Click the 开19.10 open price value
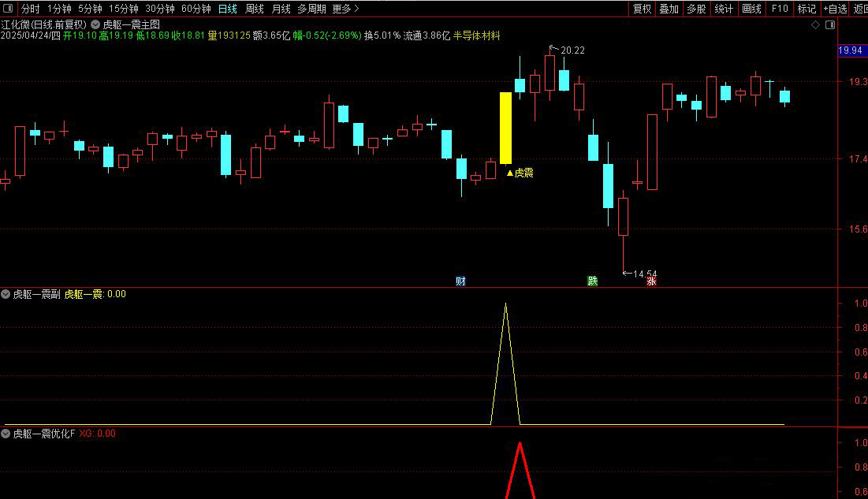The width and height of the screenshot is (868, 499). 80,35
